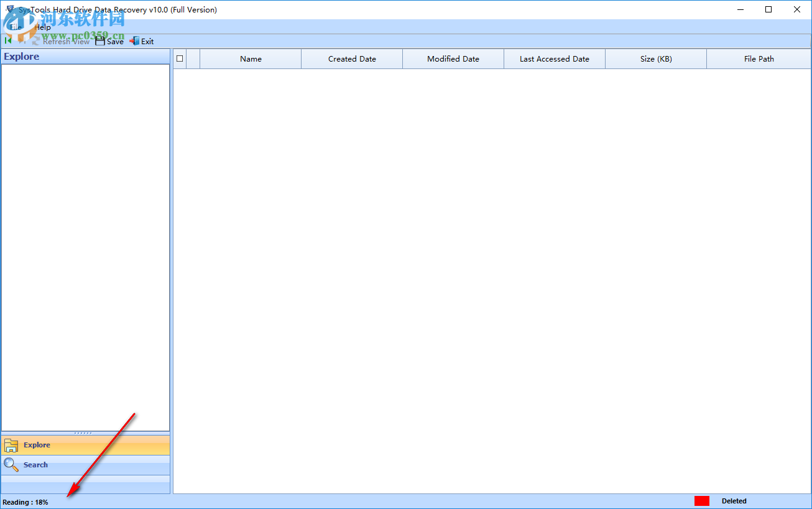Click the green back navigation arrow
The height and width of the screenshot is (509, 812).
pos(7,40)
